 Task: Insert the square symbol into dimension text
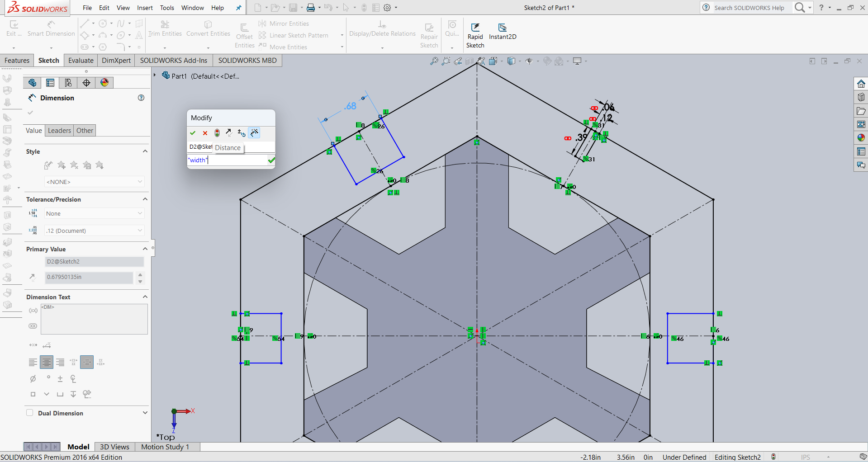point(33,394)
